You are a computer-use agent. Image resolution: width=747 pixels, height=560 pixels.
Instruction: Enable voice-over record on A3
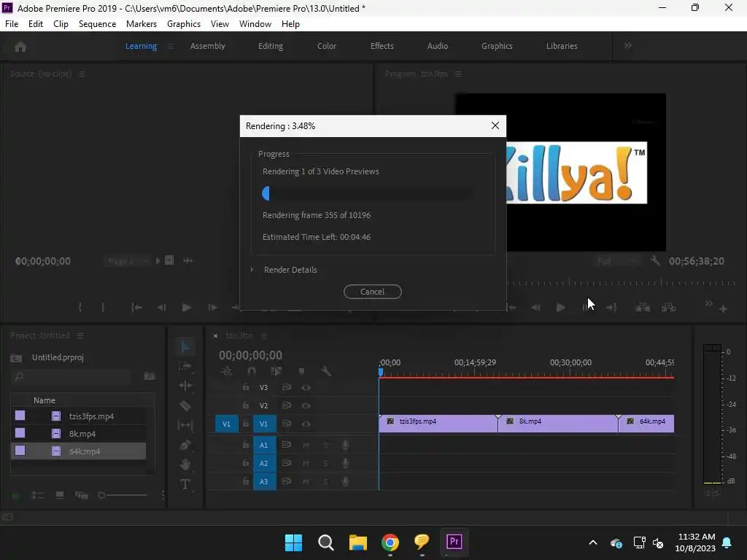click(x=345, y=481)
